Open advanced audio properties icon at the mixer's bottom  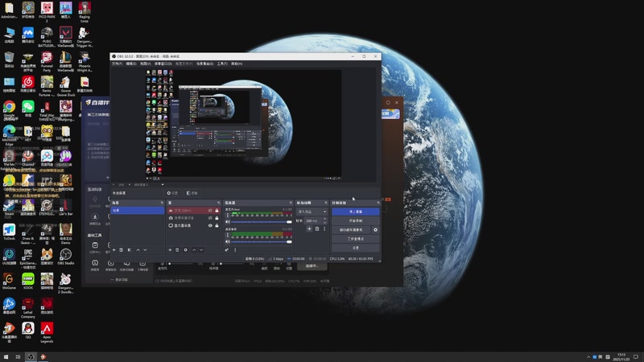pyautogui.click(x=227, y=250)
